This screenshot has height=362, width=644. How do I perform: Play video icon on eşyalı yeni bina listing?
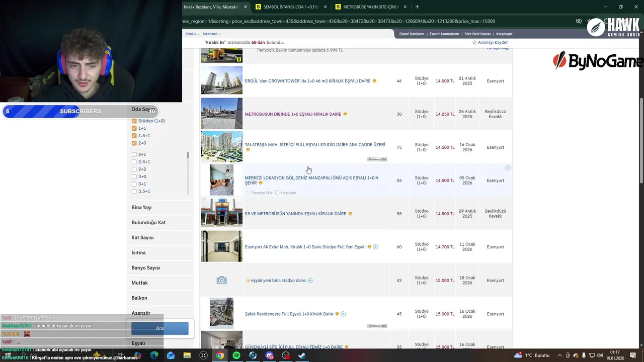pos(310,281)
